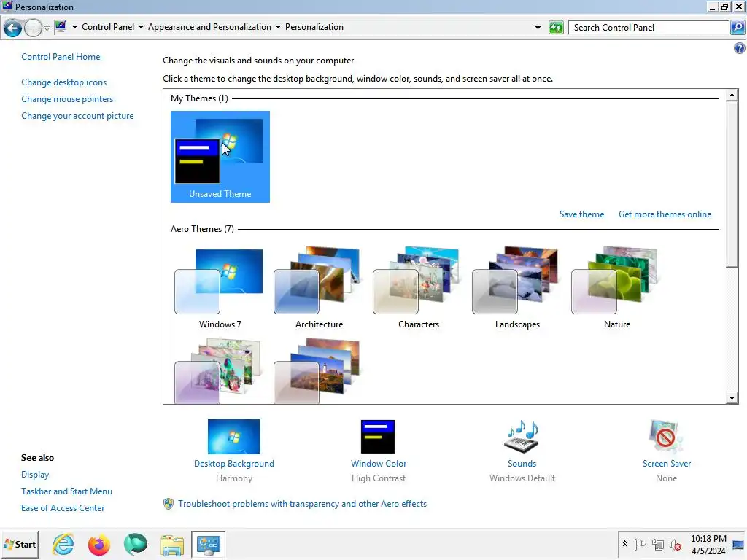
Task: Show hidden tray icons arrow
Action: [x=624, y=544]
